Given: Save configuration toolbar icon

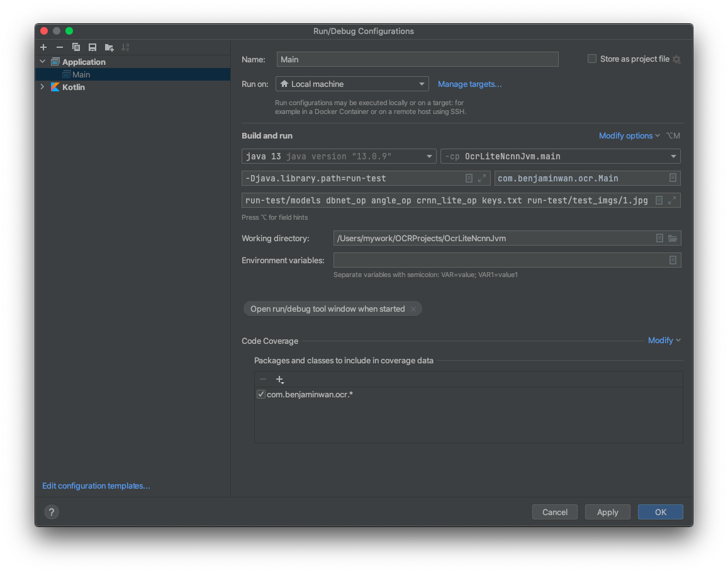Looking at the screenshot, I should click(92, 47).
